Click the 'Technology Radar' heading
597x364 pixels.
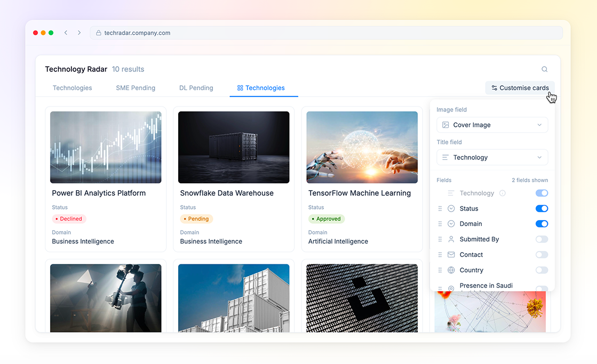76,69
